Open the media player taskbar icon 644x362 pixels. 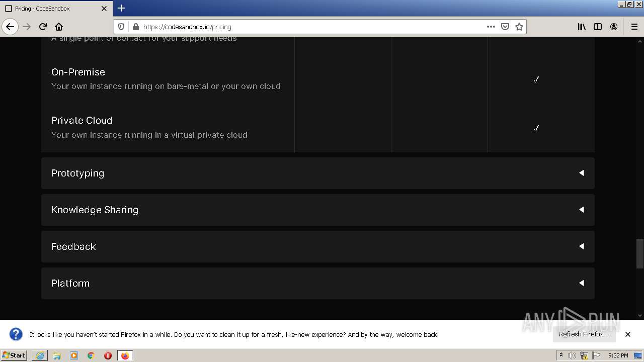[74, 355]
